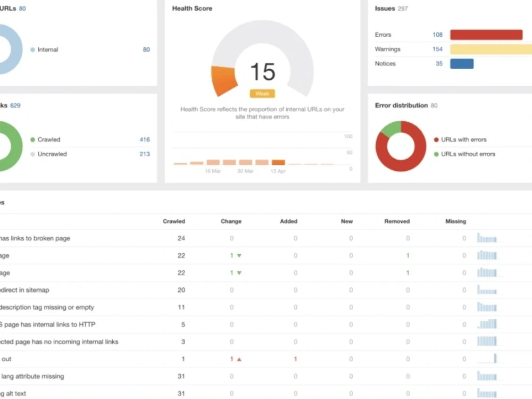
Task: Click the 13 Apr bar in health history chart
Action: [x=278, y=162]
